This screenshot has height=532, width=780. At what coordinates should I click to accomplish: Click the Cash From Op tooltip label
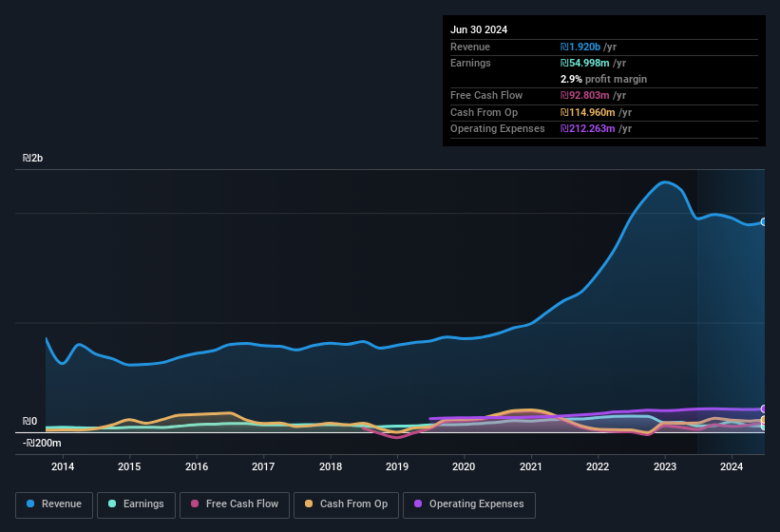tap(484, 112)
